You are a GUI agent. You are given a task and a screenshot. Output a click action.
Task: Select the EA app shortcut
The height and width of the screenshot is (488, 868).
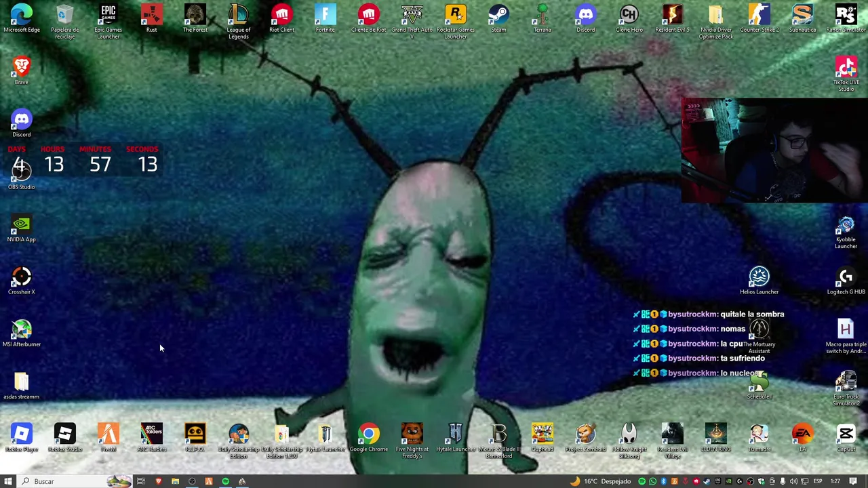pyautogui.click(x=802, y=437)
